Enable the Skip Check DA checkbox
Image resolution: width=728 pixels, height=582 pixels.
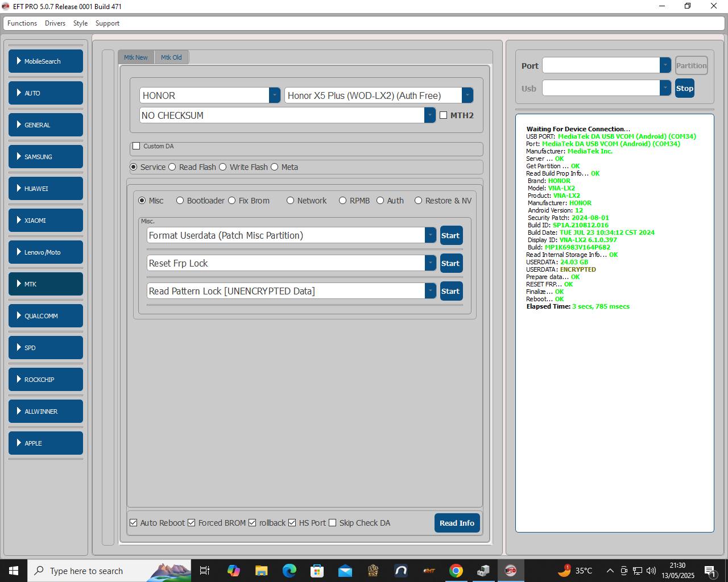(333, 523)
